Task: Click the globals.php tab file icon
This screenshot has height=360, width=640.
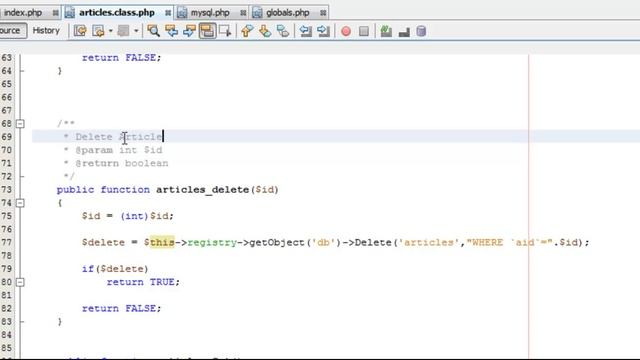Action: click(257, 13)
